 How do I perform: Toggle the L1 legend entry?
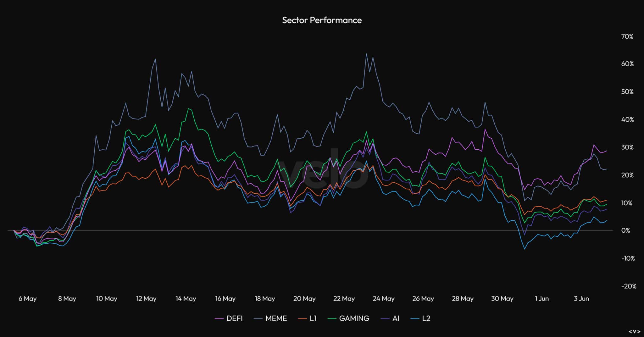coord(313,318)
